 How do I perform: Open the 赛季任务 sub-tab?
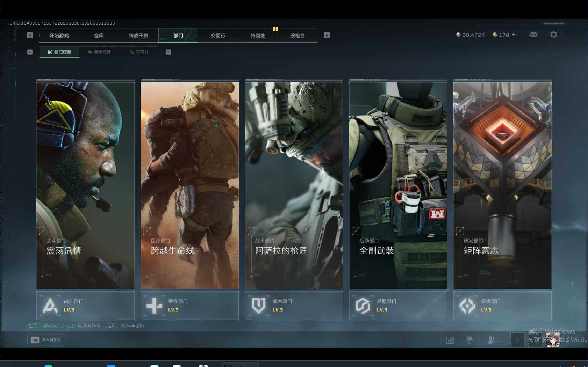pyautogui.click(x=99, y=52)
